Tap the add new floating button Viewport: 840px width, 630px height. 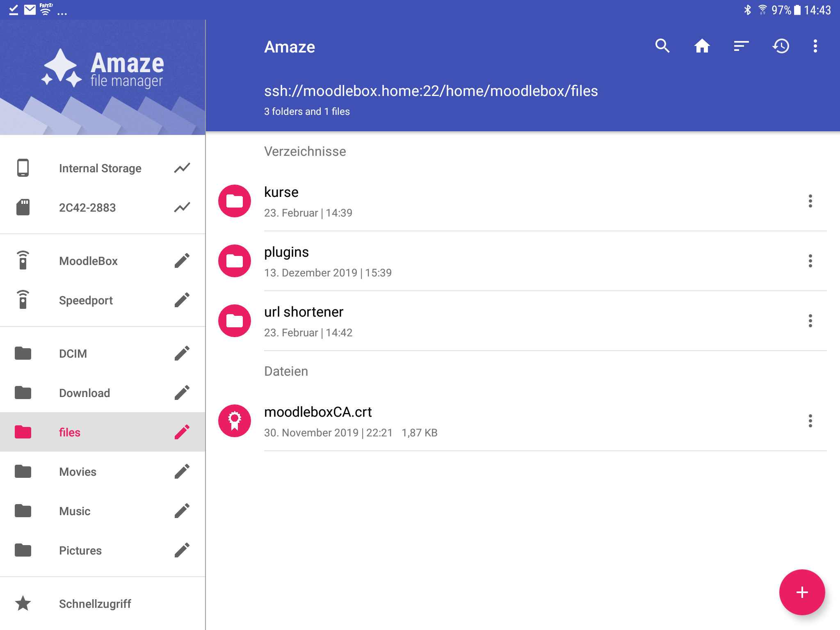[802, 592]
